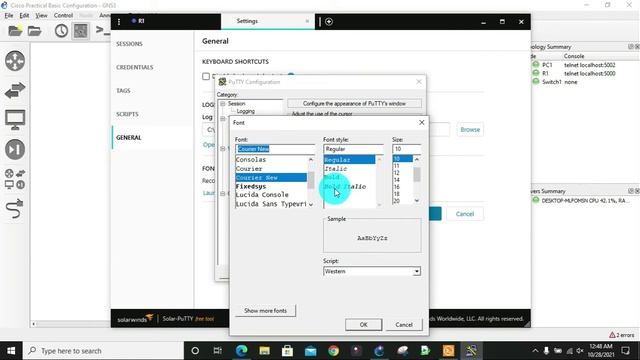Browse routers in the GNS3 device toolbar
This screenshot has width=640, height=360.
click(15, 61)
